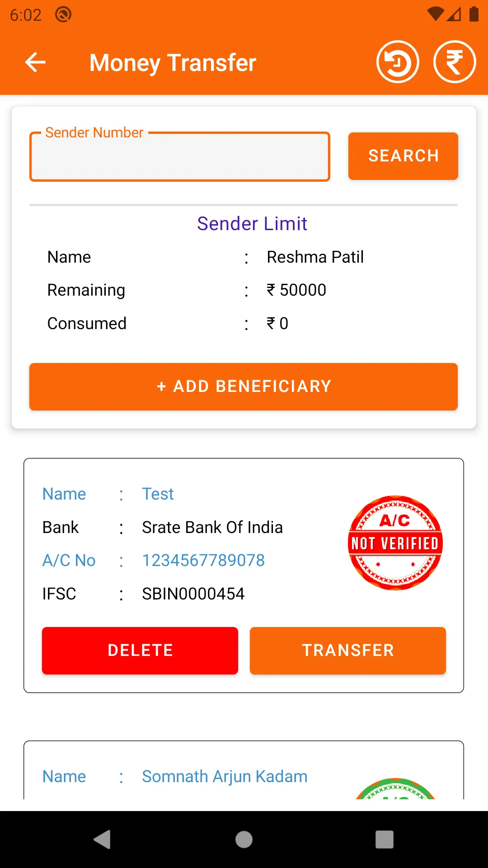Select account number 1234567789078
Screen dimensions: 488x868
point(203,561)
